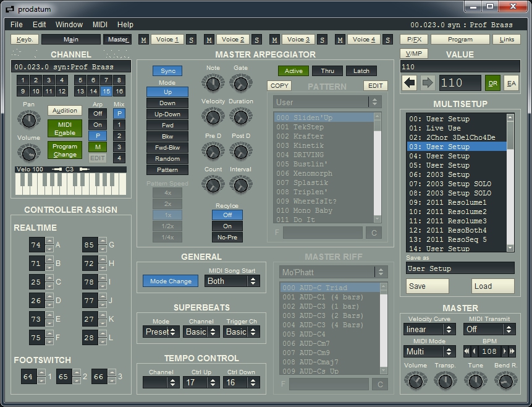Click the left arrow value button
Screen dimensions: 532x407
[x=410, y=83]
